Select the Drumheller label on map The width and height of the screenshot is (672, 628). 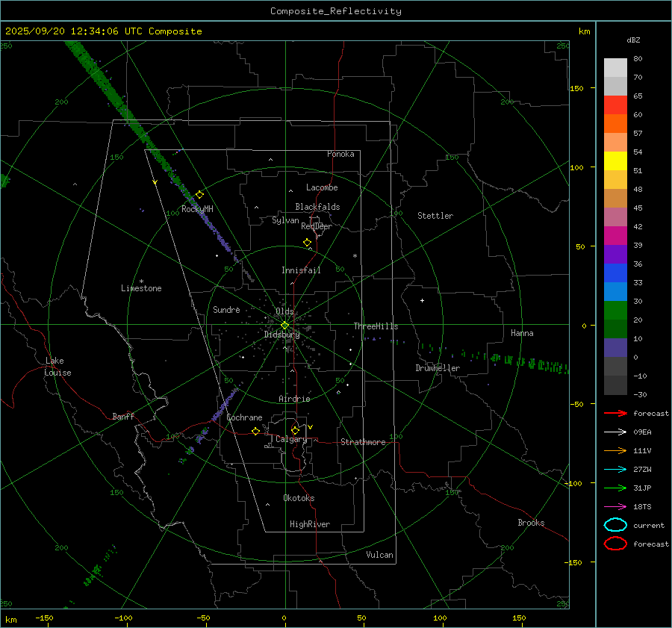[x=438, y=368]
